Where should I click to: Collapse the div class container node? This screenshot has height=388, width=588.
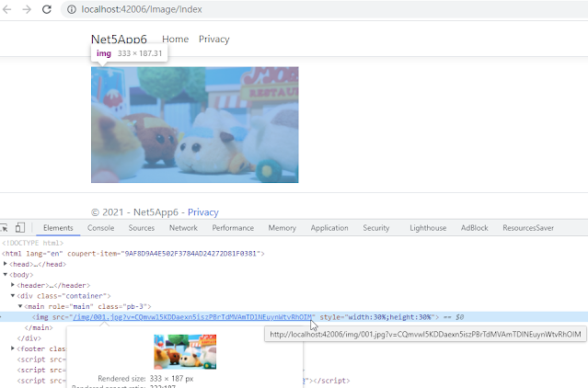click(x=13, y=295)
